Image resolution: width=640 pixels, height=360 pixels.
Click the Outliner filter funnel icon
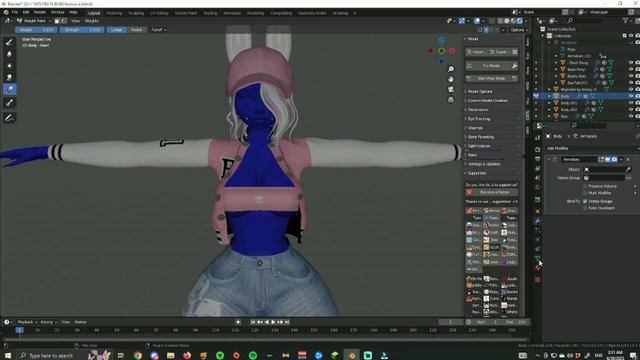click(x=625, y=20)
